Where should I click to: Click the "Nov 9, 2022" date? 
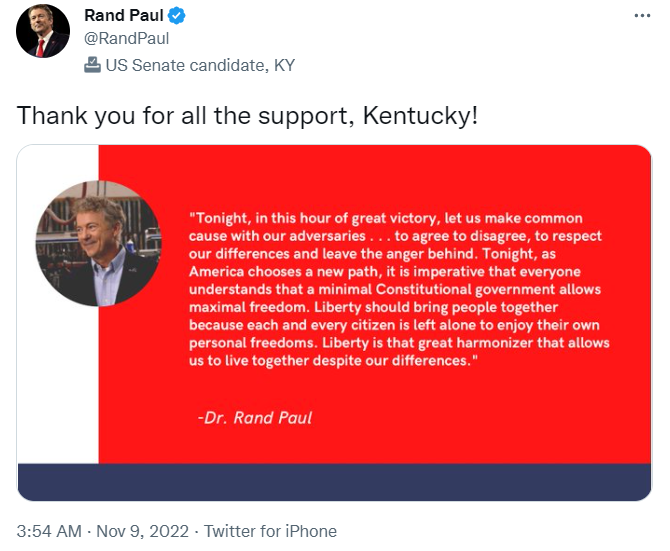tap(146, 531)
